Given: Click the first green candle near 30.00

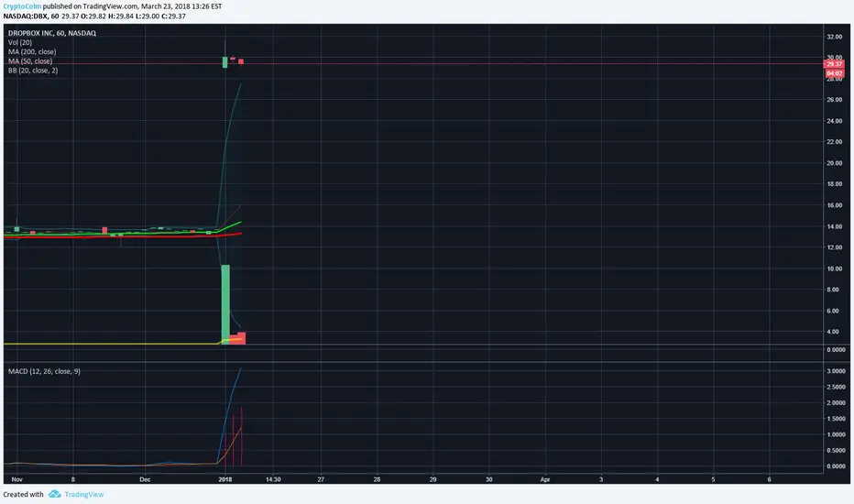Looking at the screenshot, I should [x=224, y=62].
